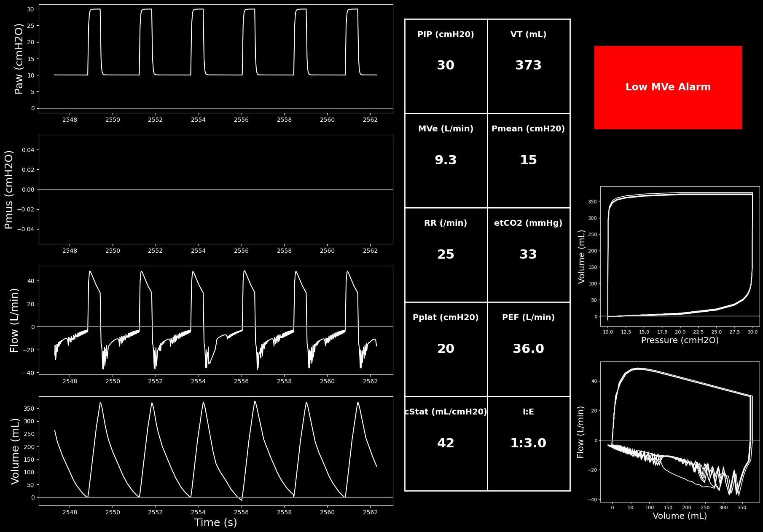The height and width of the screenshot is (532, 763).
Task: Click inside the Paw pressure waveform plot
Action: [x=216, y=59]
